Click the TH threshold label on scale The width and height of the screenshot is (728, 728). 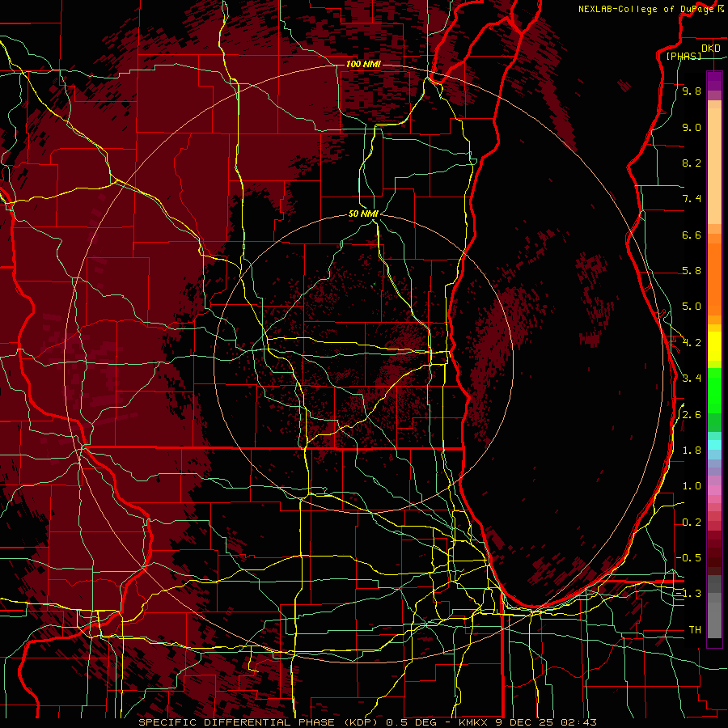click(695, 630)
